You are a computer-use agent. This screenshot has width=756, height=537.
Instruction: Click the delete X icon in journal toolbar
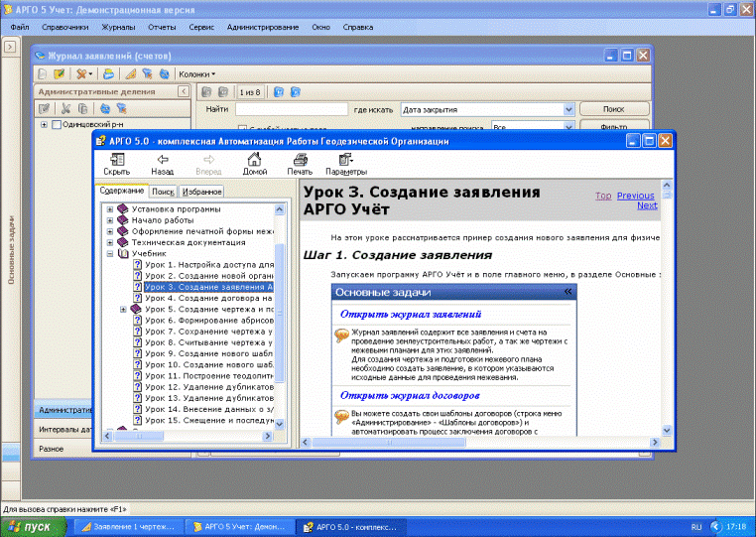click(x=81, y=73)
